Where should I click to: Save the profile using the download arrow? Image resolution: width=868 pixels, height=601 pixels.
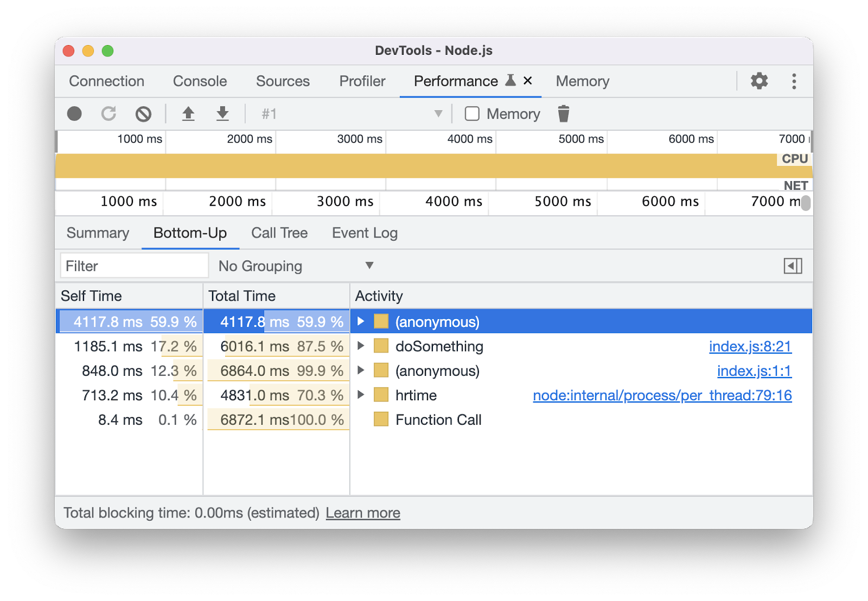point(222,114)
